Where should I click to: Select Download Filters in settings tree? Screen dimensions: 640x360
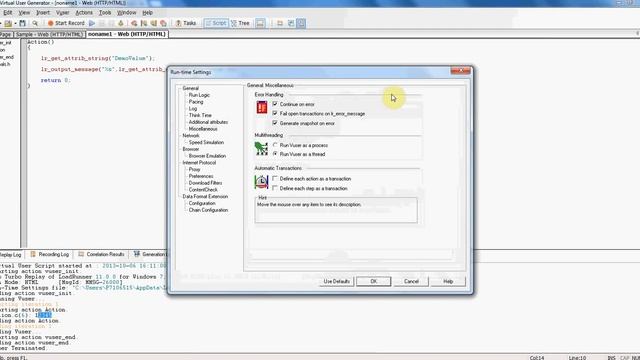tap(205, 183)
